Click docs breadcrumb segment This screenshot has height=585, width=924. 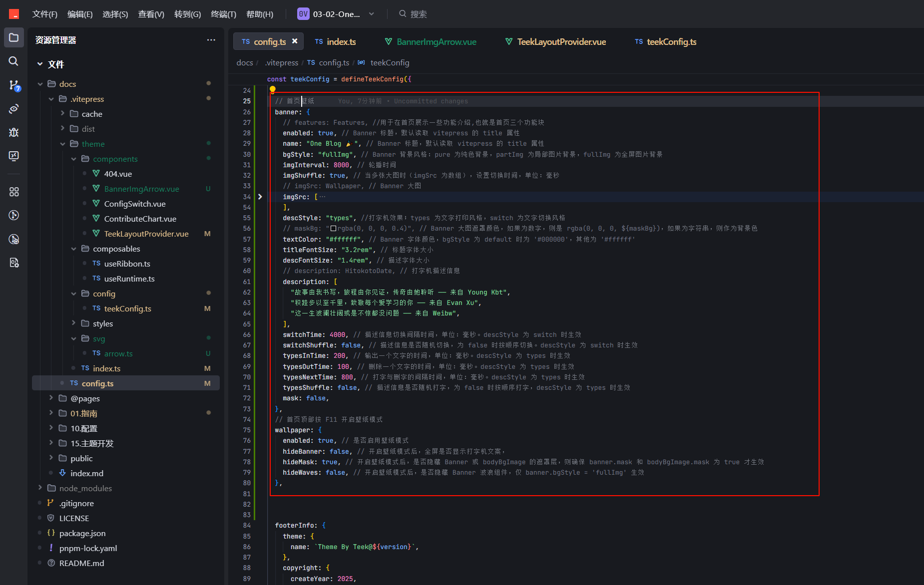245,62
